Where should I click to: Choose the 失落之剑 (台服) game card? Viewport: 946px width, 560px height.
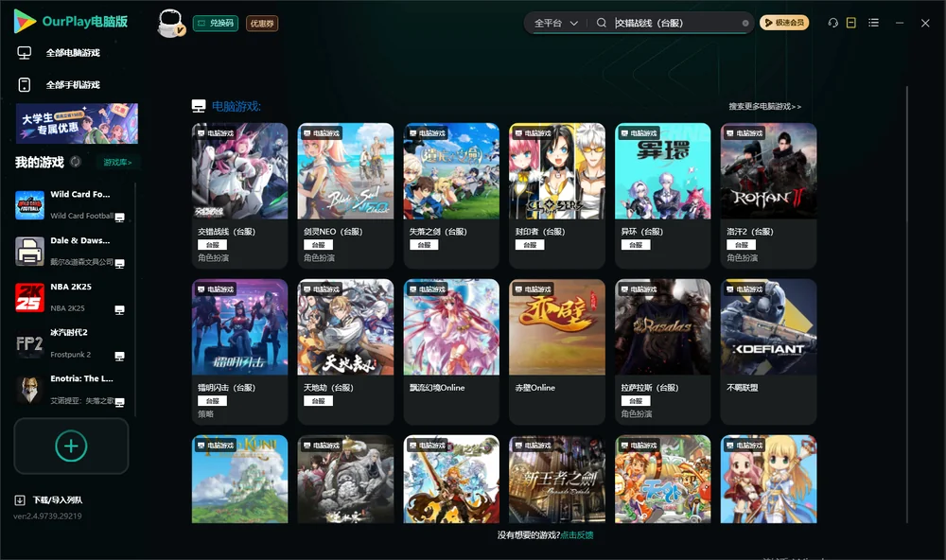click(x=451, y=196)
